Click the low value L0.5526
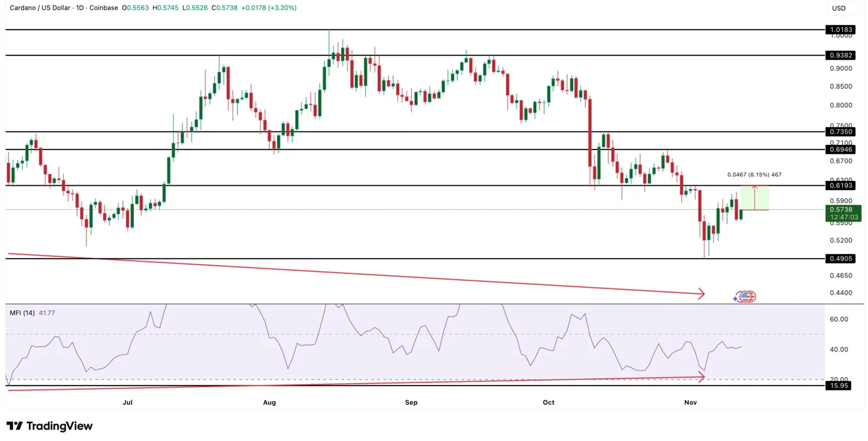The width and height of the screenshot is (868, 441). click(195, 8)
